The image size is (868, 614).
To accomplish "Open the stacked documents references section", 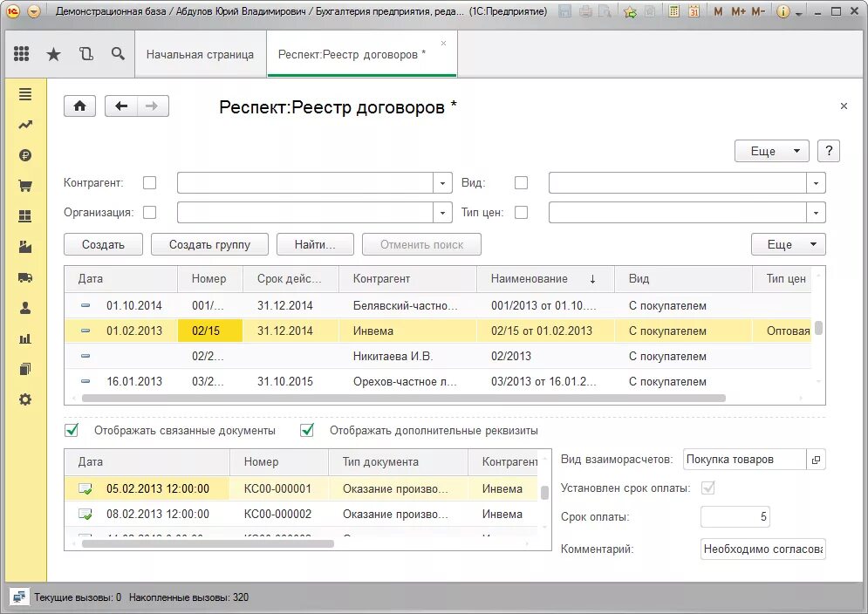I will click(25, 369).
